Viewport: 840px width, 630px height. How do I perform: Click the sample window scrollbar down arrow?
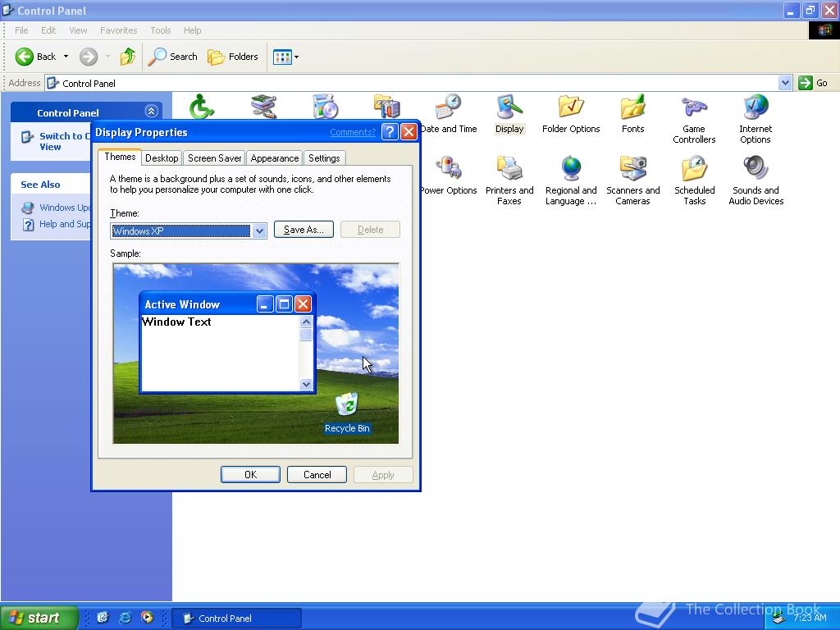click(306, 384)
